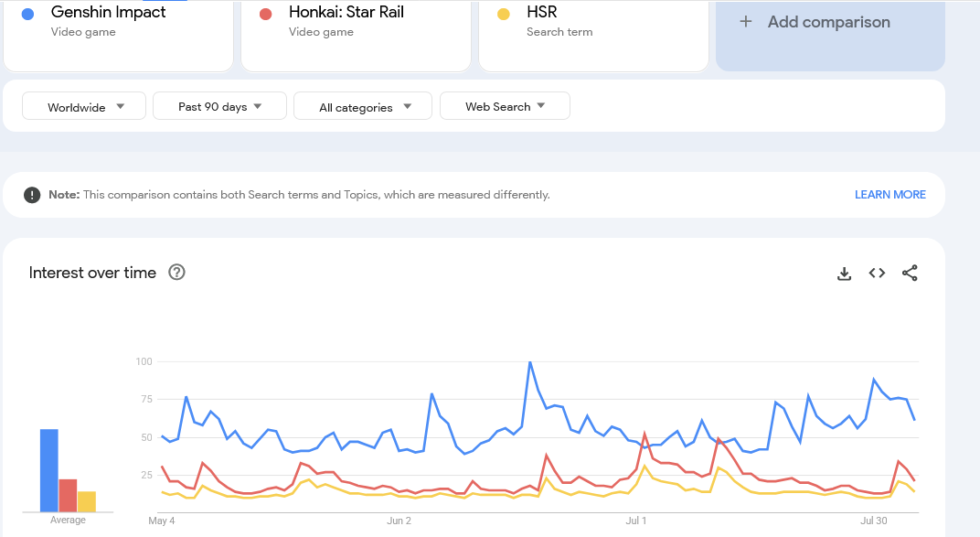Click the blue Genshin Impact color dot
Image resolution: width=980 pixels, height=537 pixels.
(x=27, y=15)
